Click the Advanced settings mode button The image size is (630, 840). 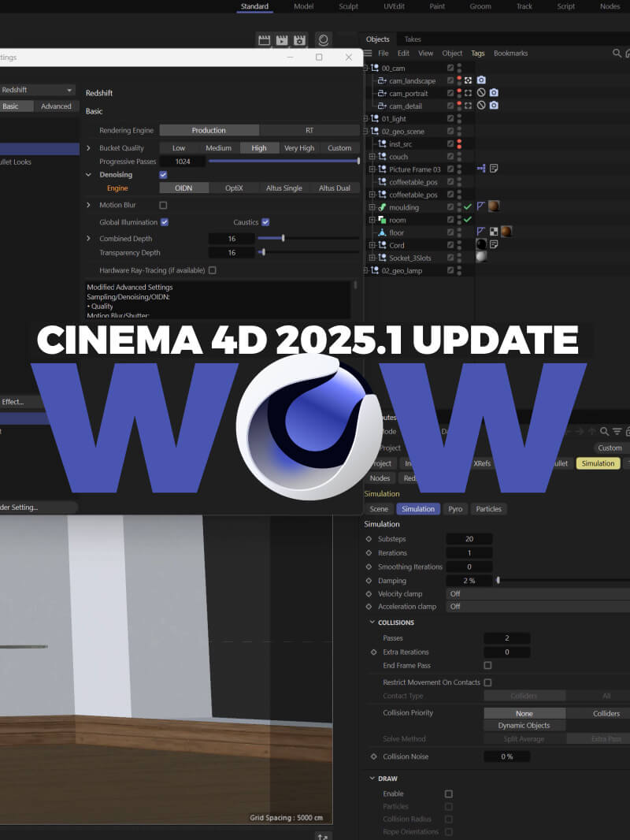(56, 106)
